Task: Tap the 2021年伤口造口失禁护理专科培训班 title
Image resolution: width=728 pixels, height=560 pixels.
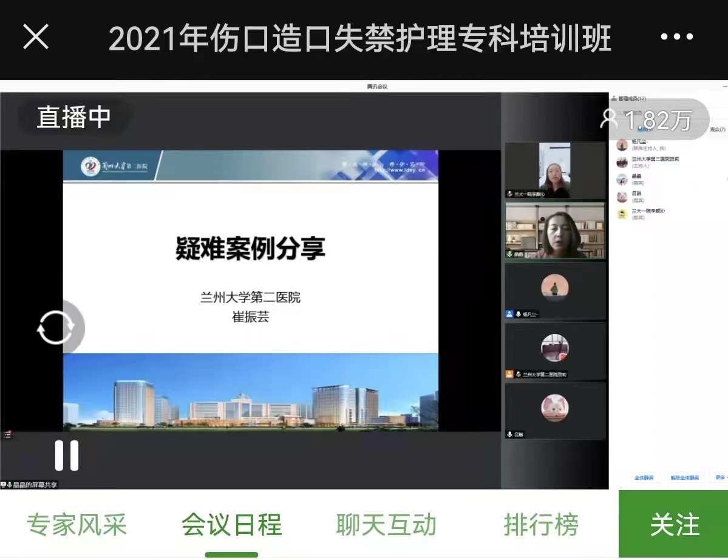Action: pyautogui.click(x=360, y=38)
